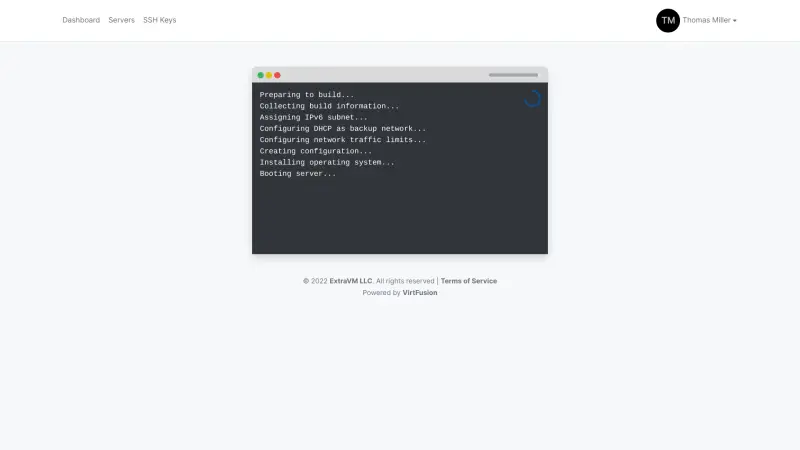Image resolution: width=800 pixels, height=450 pixels.
Task: Click the blue loading spinner in the terminal
Action: coord(533,99)
